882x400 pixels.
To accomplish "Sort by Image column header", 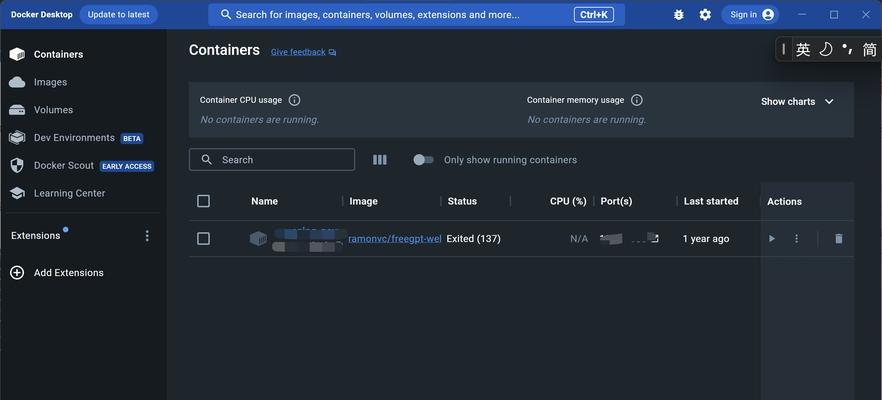I will pyautogui.click(x=363, y=201).
